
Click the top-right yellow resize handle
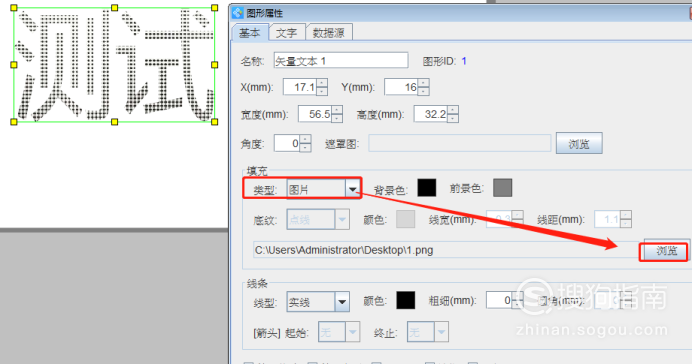214,8
